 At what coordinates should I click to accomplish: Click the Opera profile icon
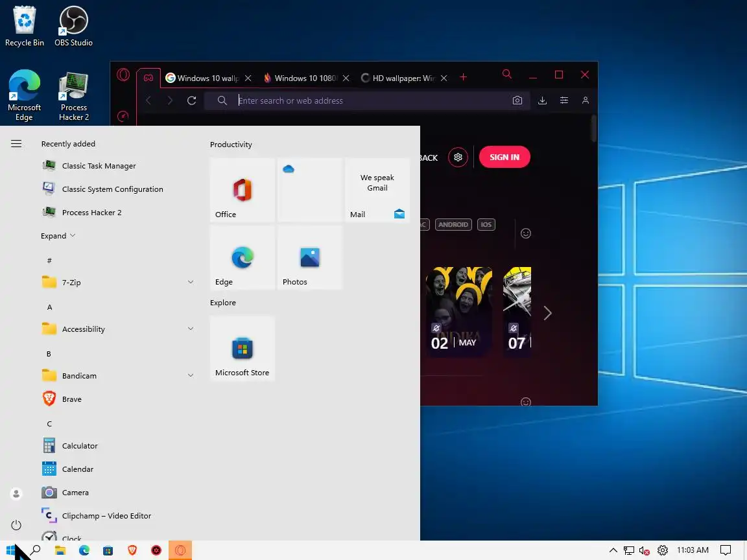pos(586,100)
